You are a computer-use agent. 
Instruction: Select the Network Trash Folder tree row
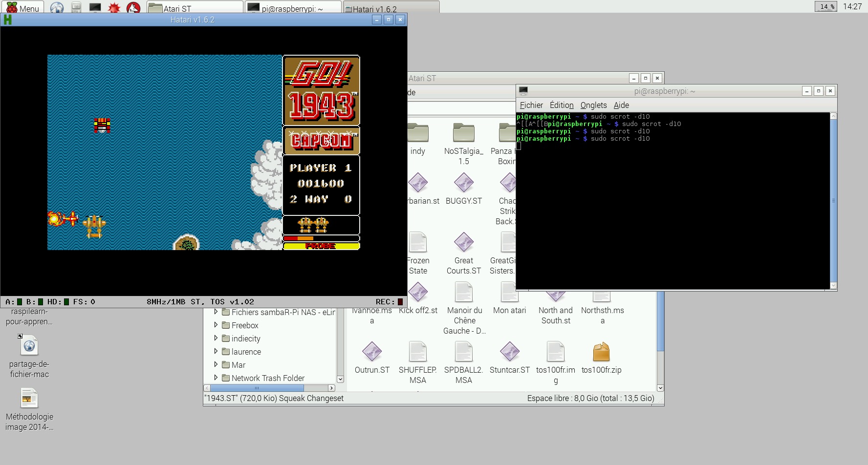(263, 378)
